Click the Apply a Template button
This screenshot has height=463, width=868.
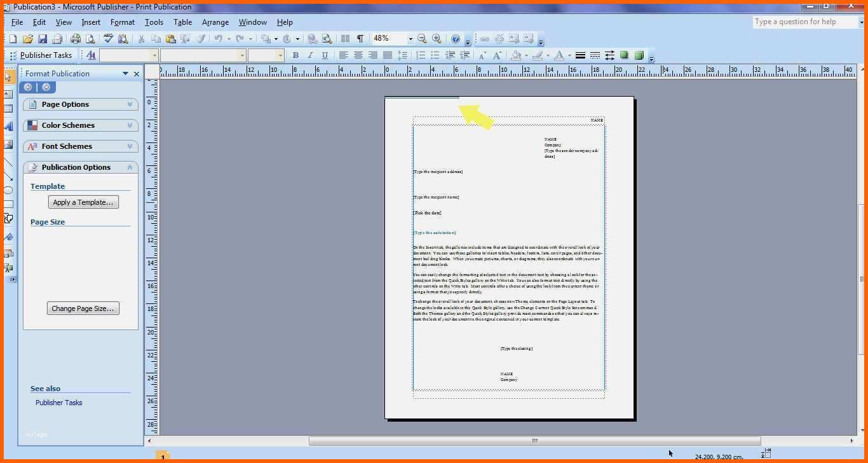tap(83, 202)
